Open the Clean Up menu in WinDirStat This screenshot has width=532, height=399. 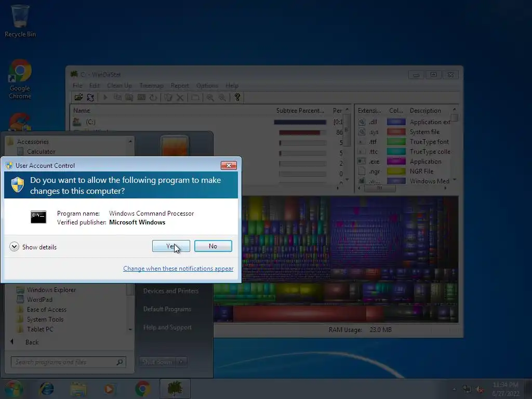119,86
